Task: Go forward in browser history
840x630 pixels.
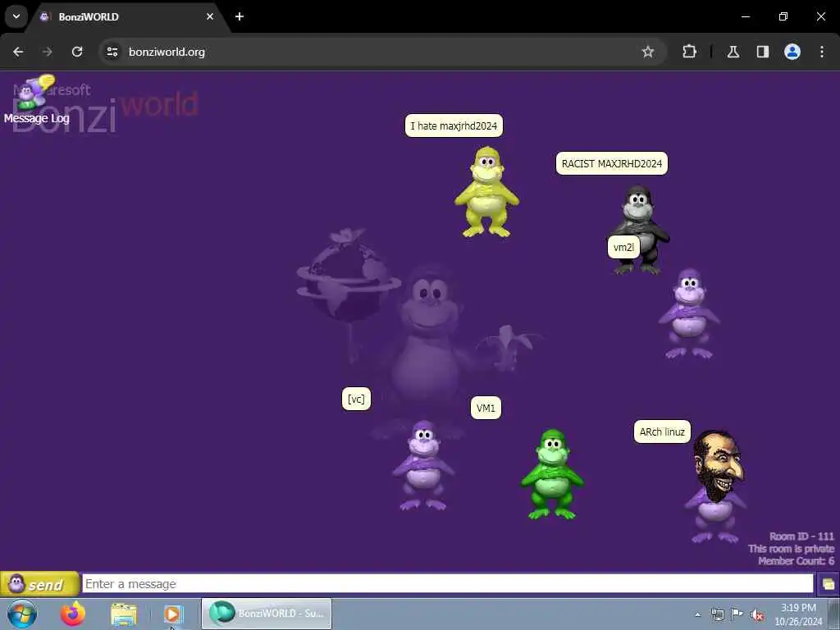Action: [48, 52]
